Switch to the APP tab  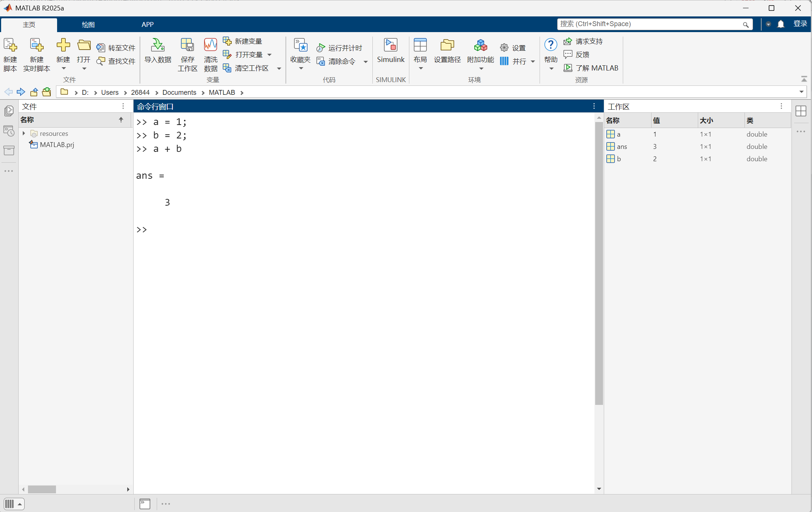click(147, 25)
